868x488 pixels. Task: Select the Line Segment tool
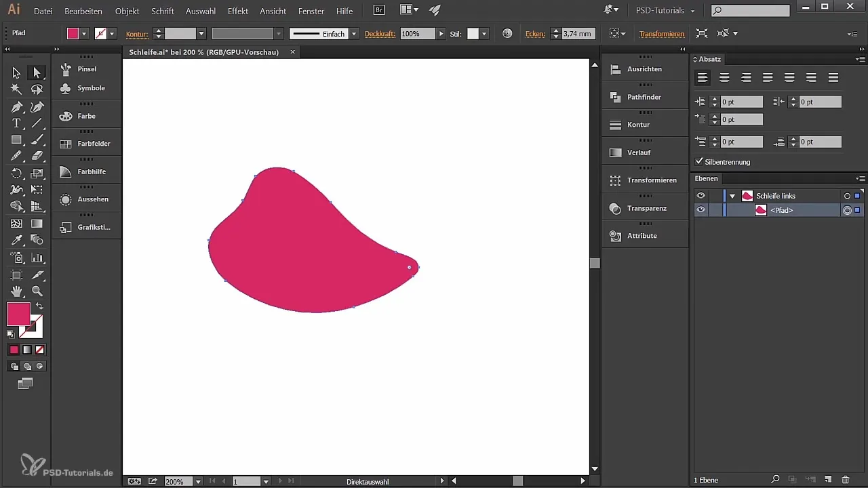(37, 123)
